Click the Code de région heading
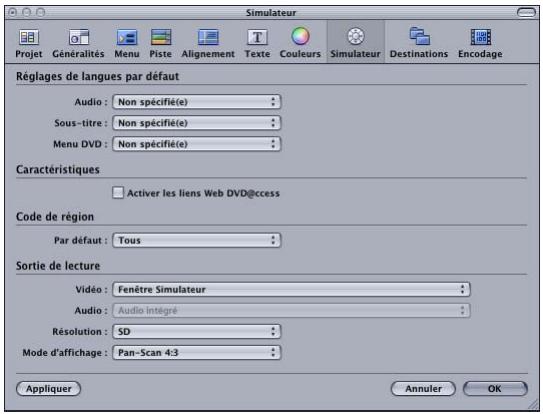543x414 pixels. coord(55,217)
